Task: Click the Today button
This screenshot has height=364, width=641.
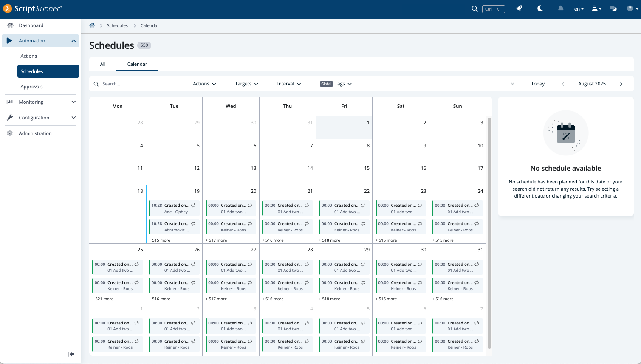Action: (x=537, y=84)
